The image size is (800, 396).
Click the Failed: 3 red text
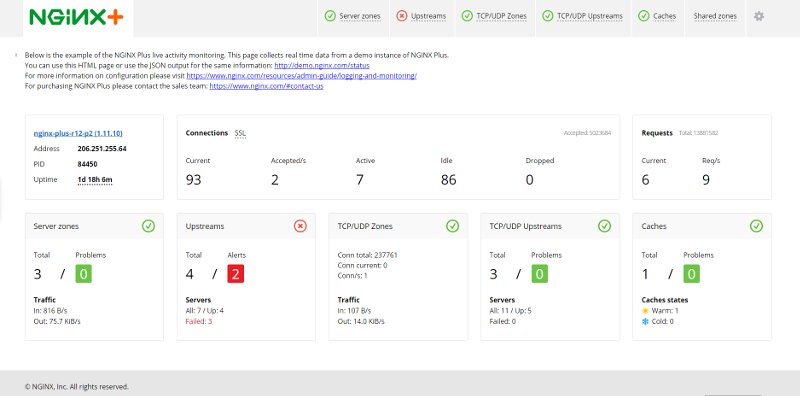click(199, 321)
